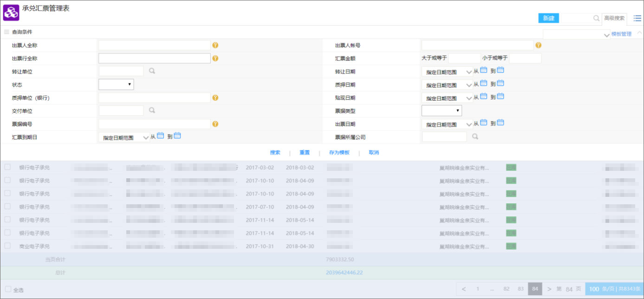This screenshot has height=299, width=644.
Task: Open the 质押日期 end date calendar
Action: (x=501, y=83)
